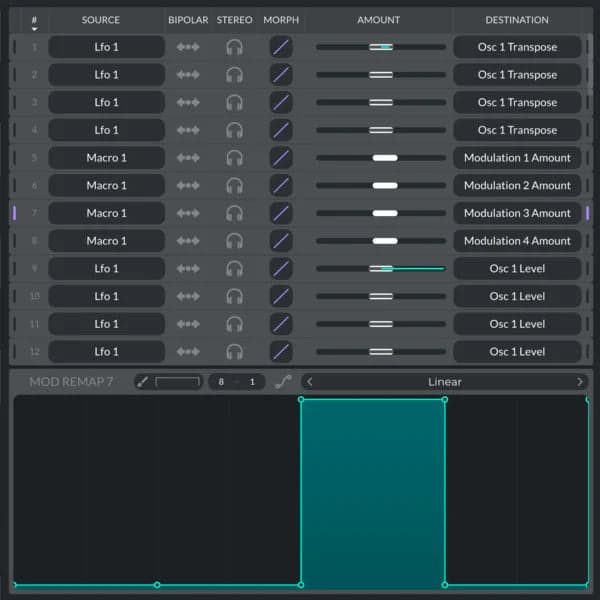The image size is (600, 600).
Task: Open the source dropdown for row 1 Lfo 1
Action: tap(107, 47)
